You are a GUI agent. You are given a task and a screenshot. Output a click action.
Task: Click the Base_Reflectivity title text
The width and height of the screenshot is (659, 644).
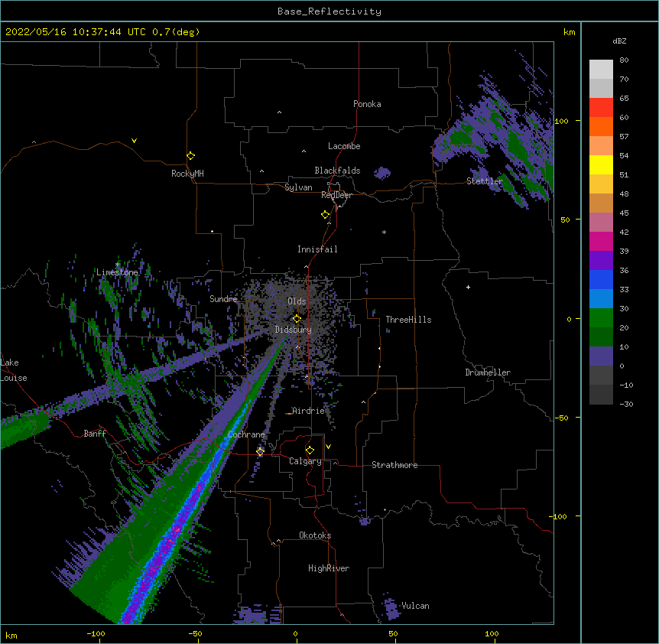329,11
